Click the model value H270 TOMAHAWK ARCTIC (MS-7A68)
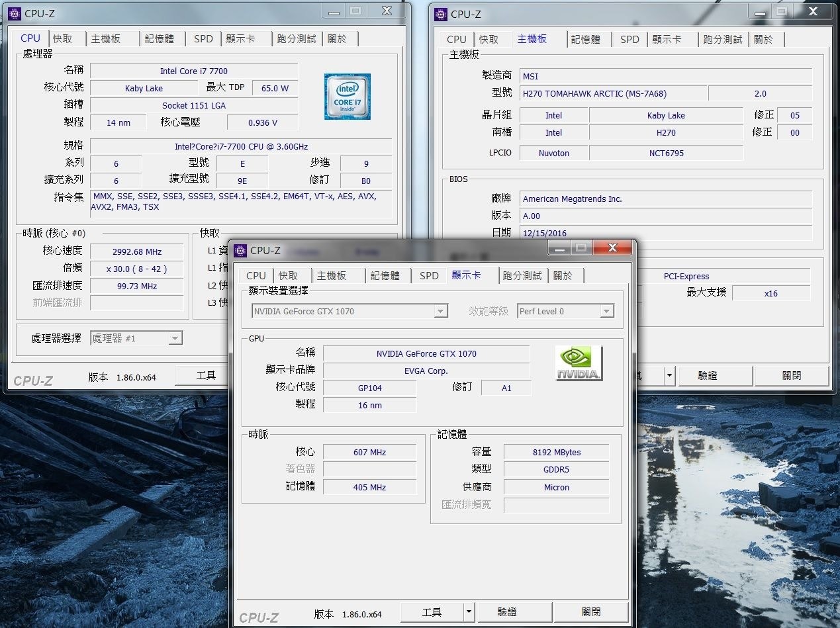The width and height of the screenshot is (840, 628). (x=614, y=93)
